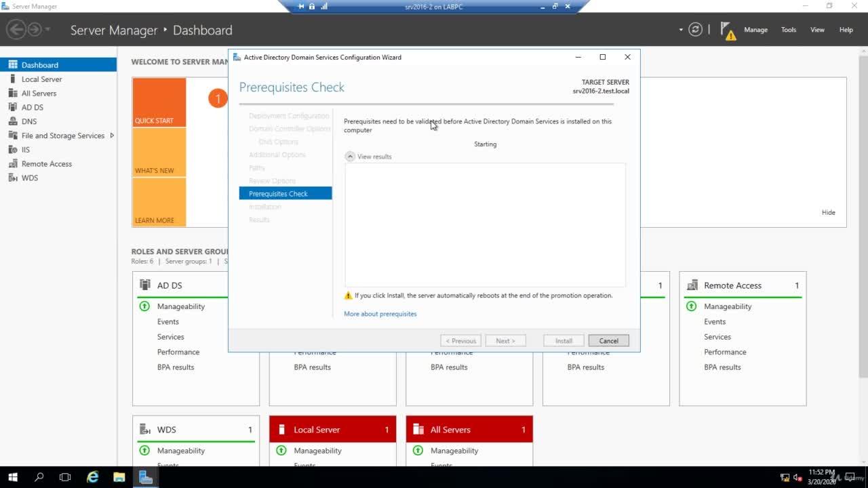Expand File and Storage Services arrow
868x488 pixels.
[x=112, y=136]
